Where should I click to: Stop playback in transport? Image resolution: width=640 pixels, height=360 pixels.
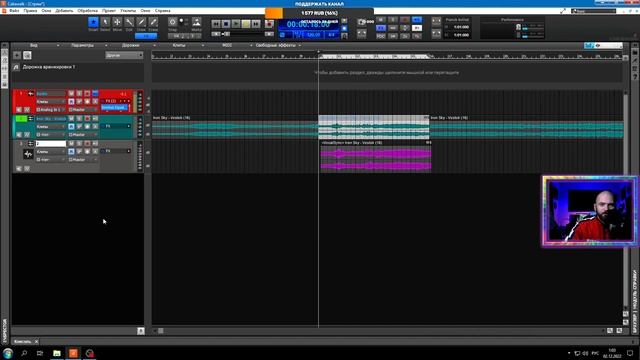(x=226, y=24)
